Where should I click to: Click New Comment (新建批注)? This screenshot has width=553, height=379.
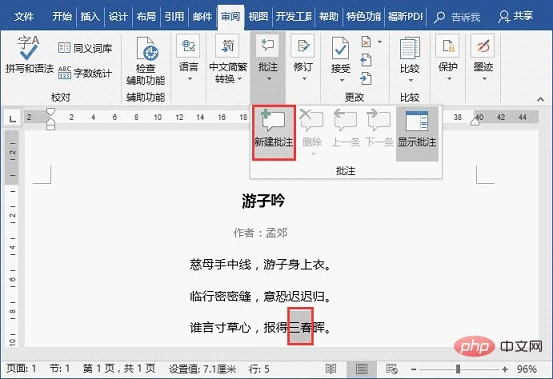274,133
